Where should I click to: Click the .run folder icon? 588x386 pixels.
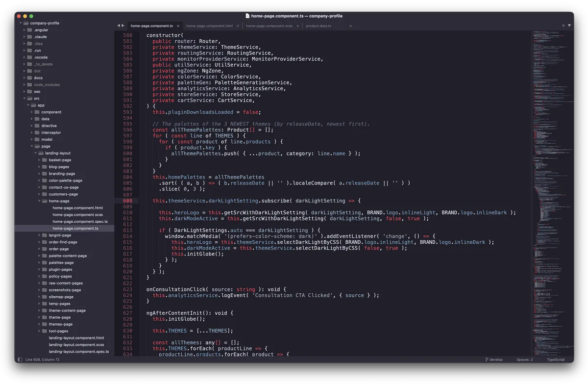(30, 51)
